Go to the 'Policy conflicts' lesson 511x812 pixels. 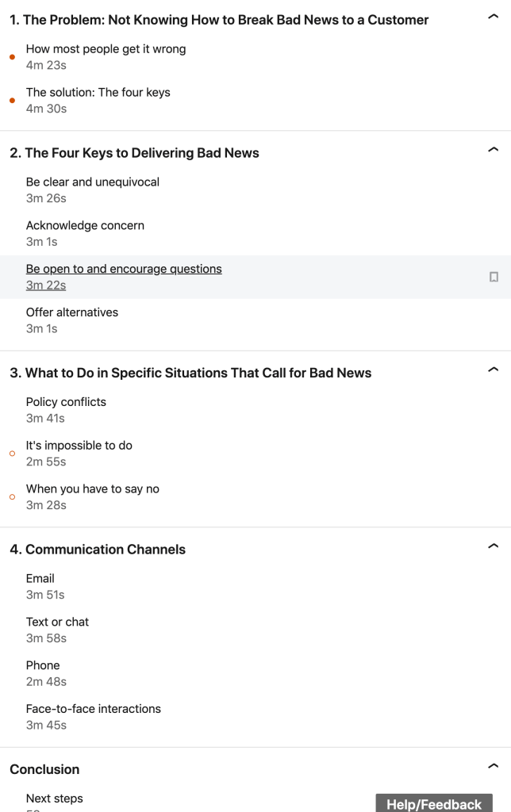66,402
